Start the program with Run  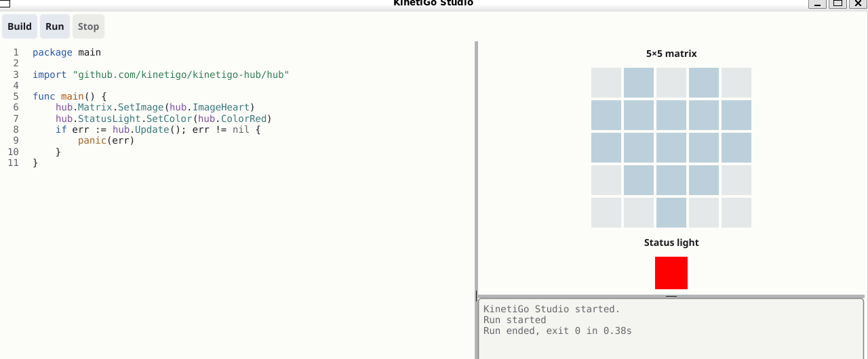(x=55, y=26)
